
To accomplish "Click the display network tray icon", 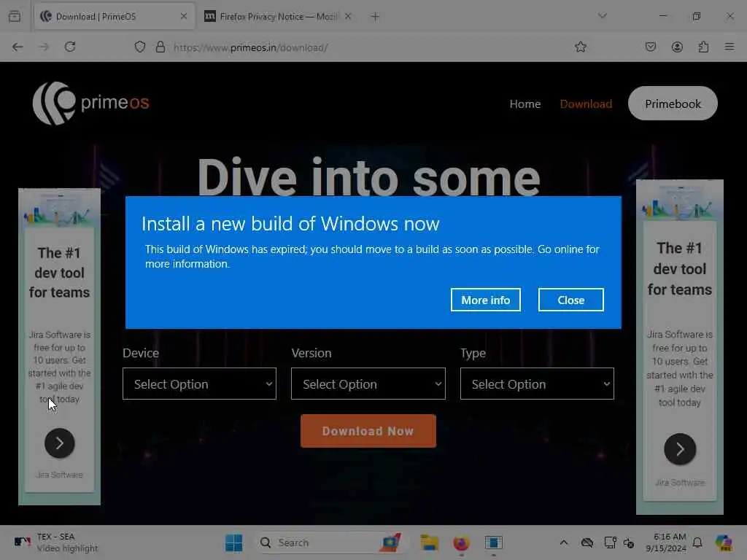I will point(610,542).
